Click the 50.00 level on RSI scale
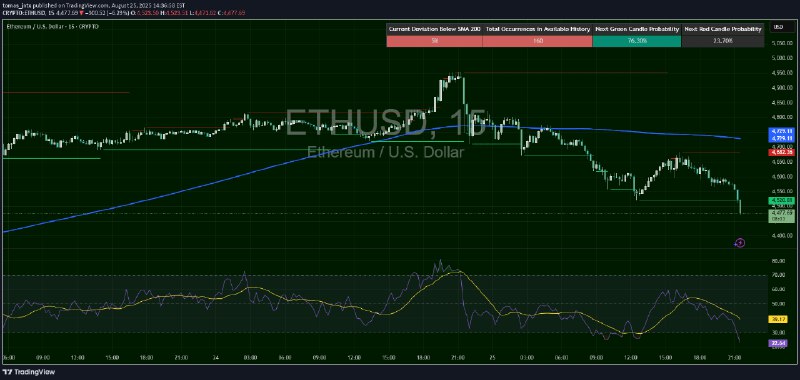 pyautogui.click(x=778, y=304)
